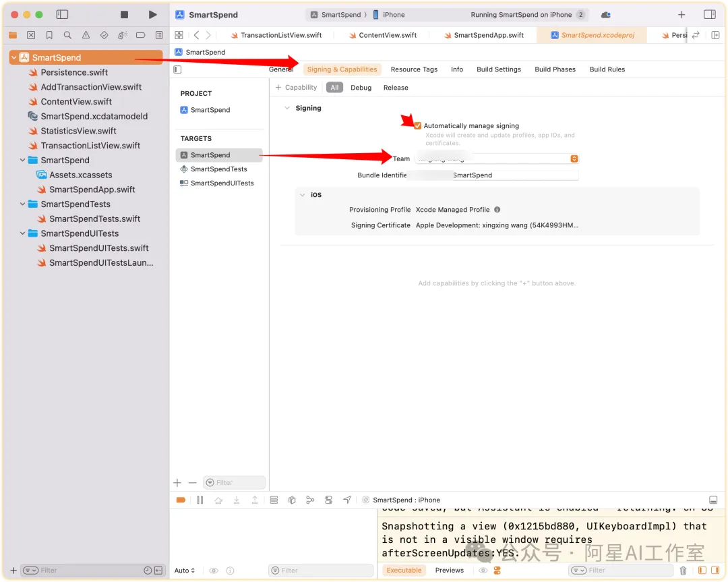Clear the console trash icon

click(683, 571)
